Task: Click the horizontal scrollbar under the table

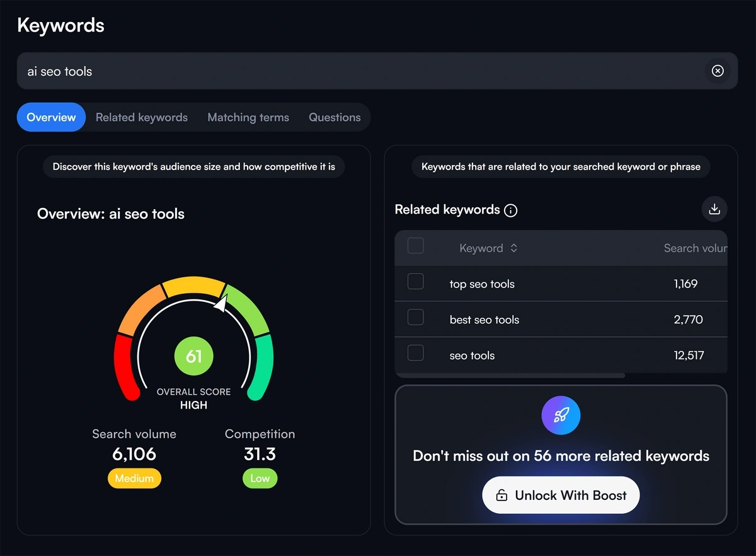Action: [510, 376]
